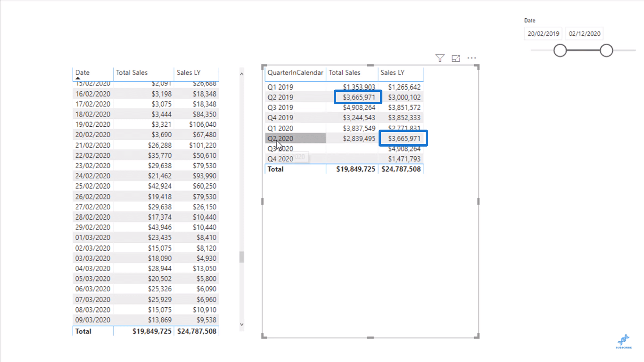The width and height of the screenshot is (644, 362).
Task: Click the sort arrow under Date header
Action: coord(78,78)
